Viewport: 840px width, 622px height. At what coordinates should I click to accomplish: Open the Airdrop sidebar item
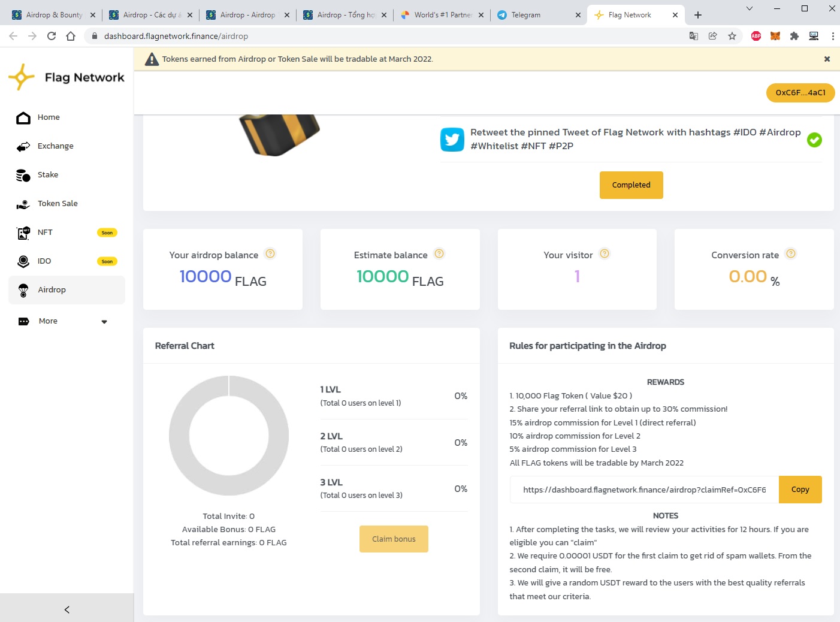click(67, 290)
